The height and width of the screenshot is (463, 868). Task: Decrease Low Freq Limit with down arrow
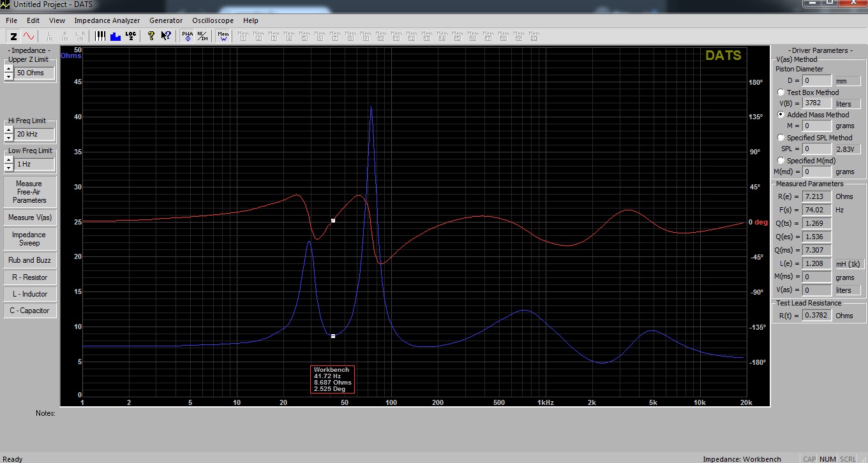click(x=9, y=168)
